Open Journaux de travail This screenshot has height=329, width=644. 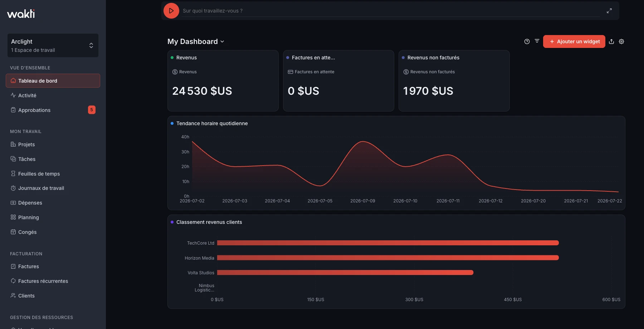point(53,188)
